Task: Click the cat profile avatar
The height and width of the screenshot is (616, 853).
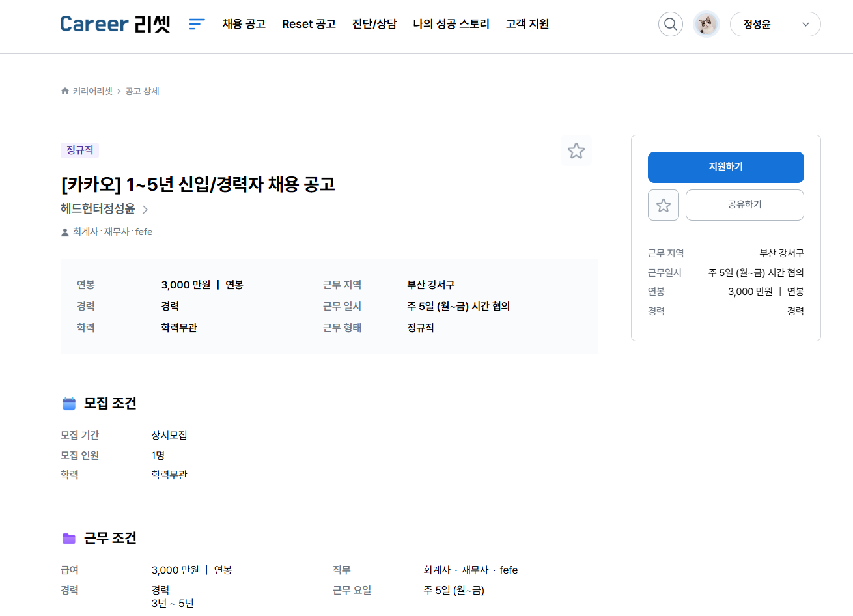Action: pos(706,24)
